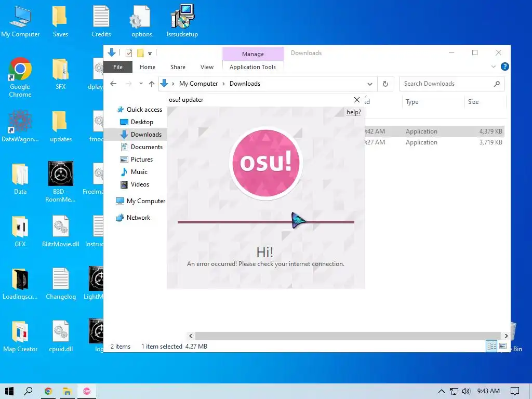Select Videos in navigation pane
Screen dimensions: 532x399
tap(135, 184)
